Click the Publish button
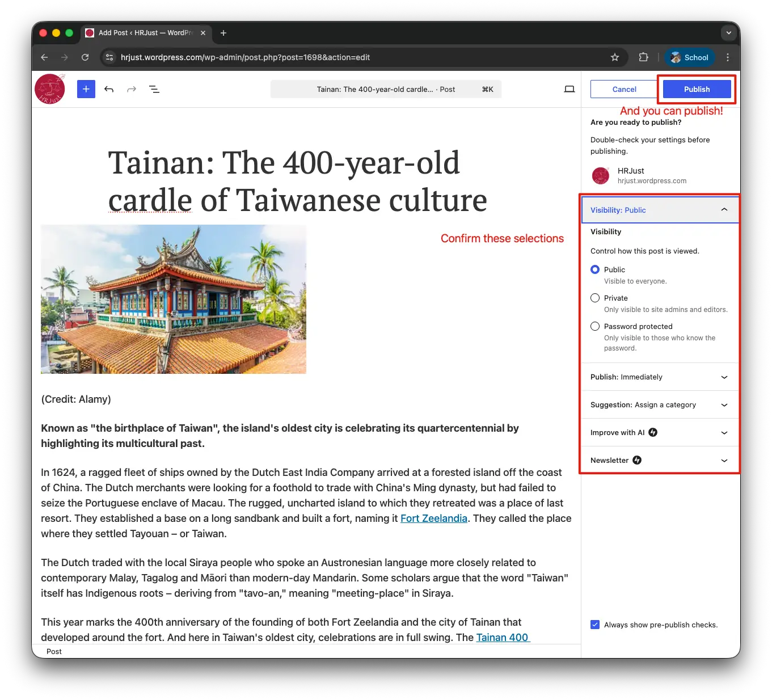This screenshot has height=700, width=772. pyautogui.click(x=697, y=89)
